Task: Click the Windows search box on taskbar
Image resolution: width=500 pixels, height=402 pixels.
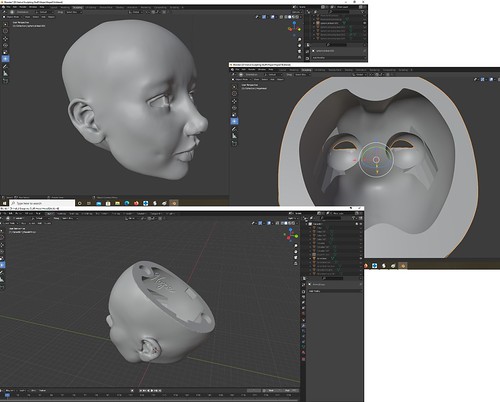Action: [42, 203]
